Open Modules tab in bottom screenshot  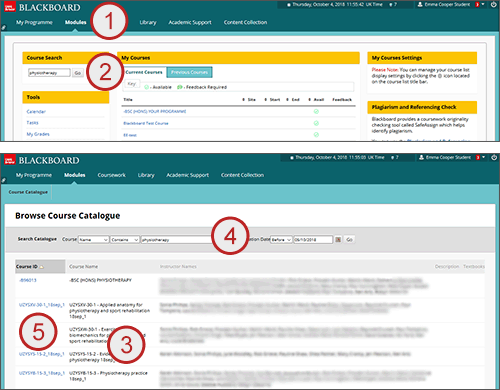point(75,175)
